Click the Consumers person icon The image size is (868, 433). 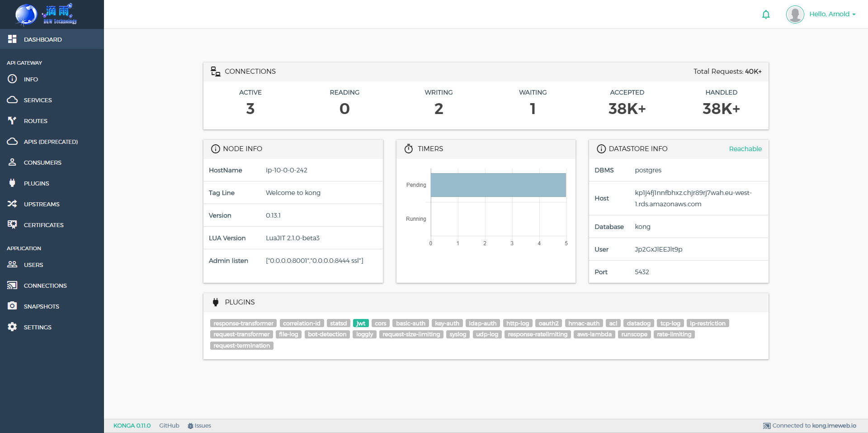(12, 162)
